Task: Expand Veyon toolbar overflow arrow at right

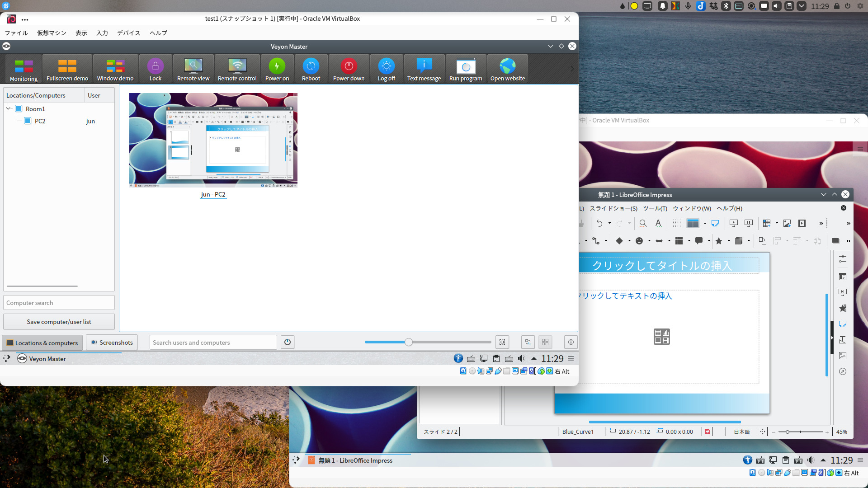Action: tap(572, 69)
